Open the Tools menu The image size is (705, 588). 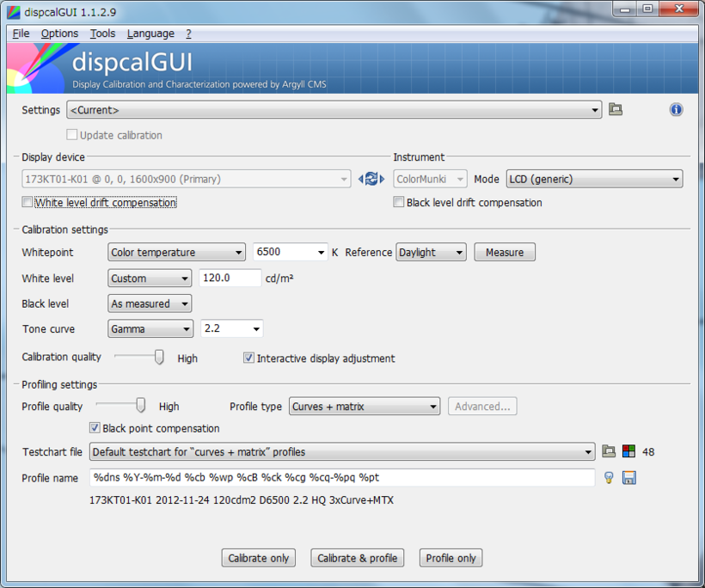[x=102, y=33]
